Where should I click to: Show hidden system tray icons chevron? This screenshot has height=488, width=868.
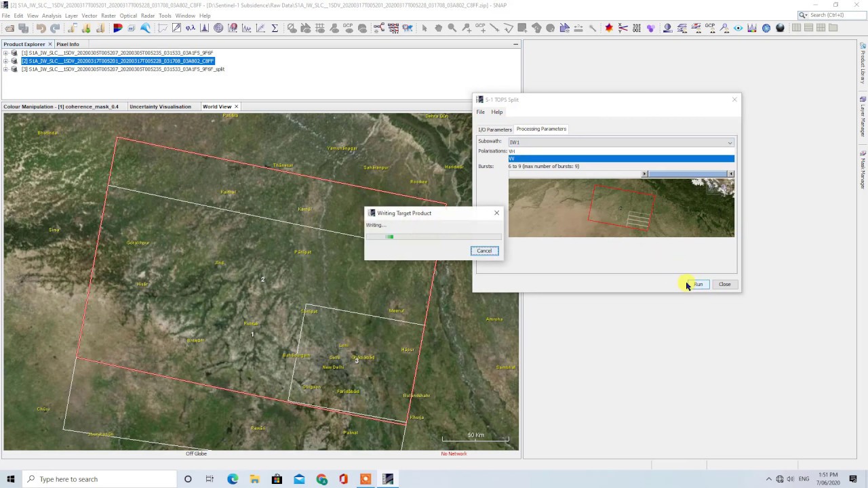click(x=768, y=479)
